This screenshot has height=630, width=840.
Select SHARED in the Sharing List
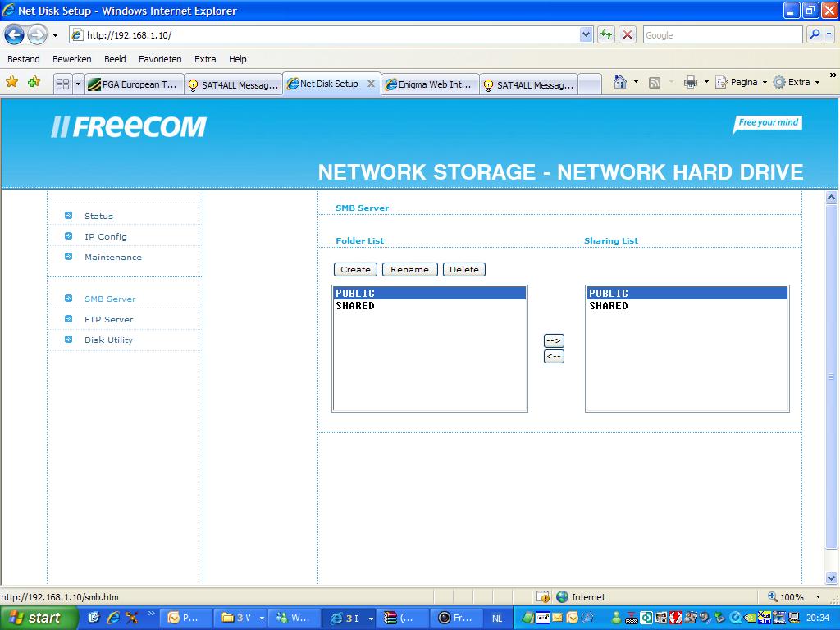687,306
